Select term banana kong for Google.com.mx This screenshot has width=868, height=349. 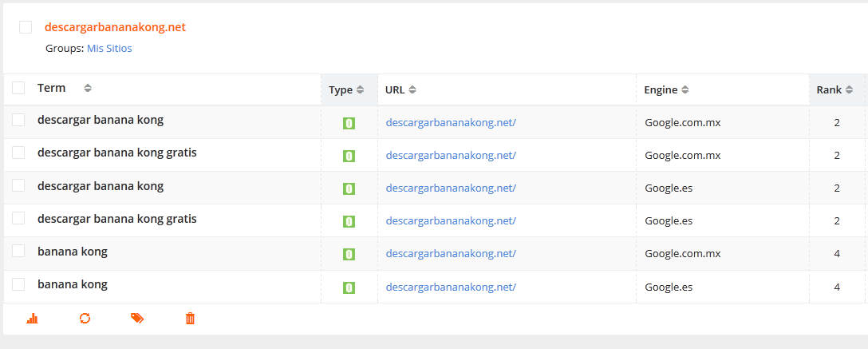coord(73,252)
